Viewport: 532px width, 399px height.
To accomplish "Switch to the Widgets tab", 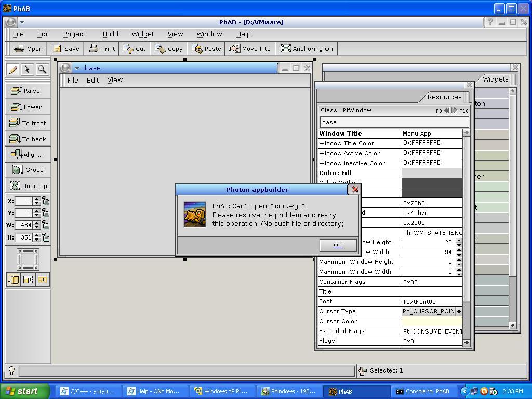I will point(495,79).
